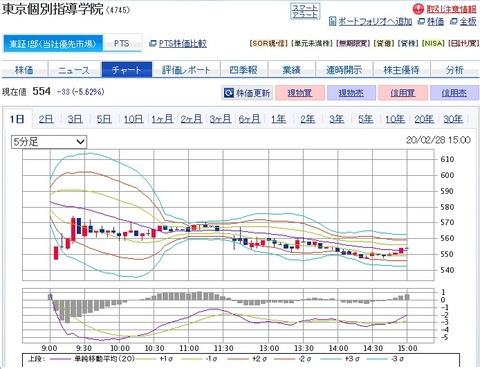Click the 単純移動平均(20) legend entry

click(104, 359)
